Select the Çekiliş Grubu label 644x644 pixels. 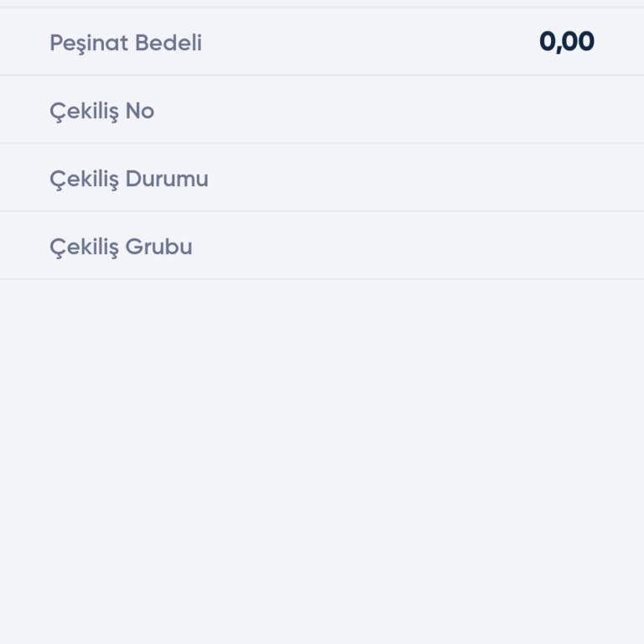(121, 247)
